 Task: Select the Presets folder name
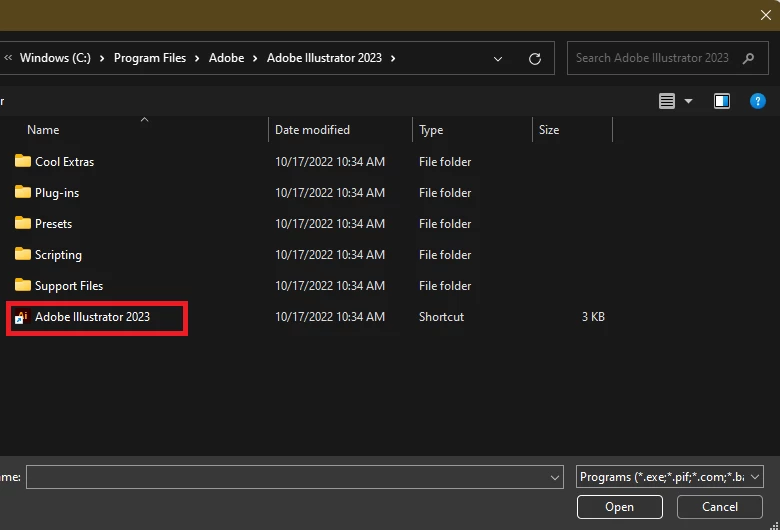click(x=53, y=223)
